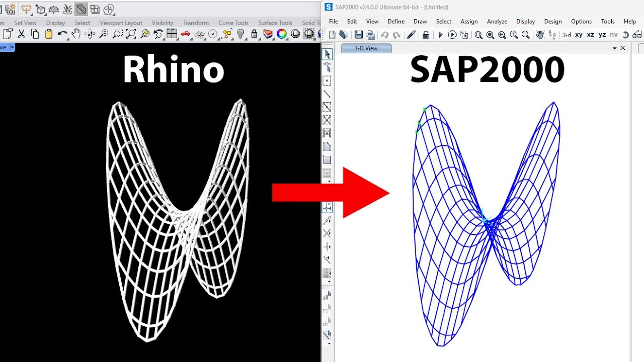Open Rhino's Surface Tools toolbar tab

pos(275,23)
